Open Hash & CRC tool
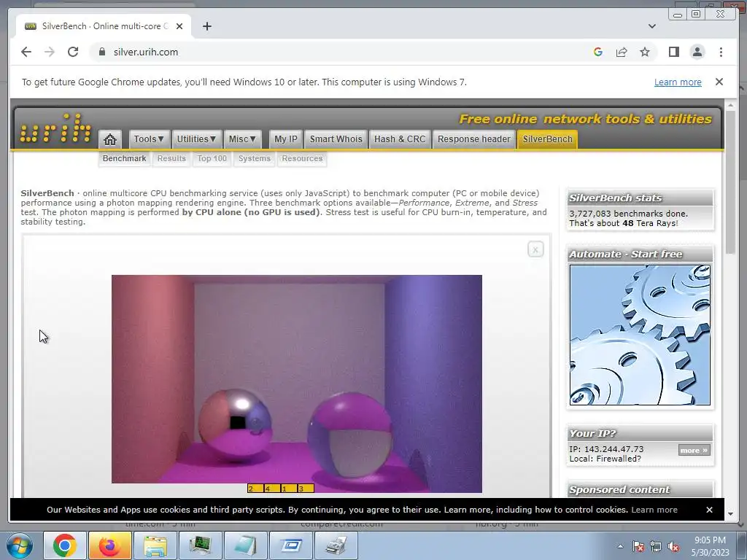The image size is (747, 560). click(x=400, y=139)
